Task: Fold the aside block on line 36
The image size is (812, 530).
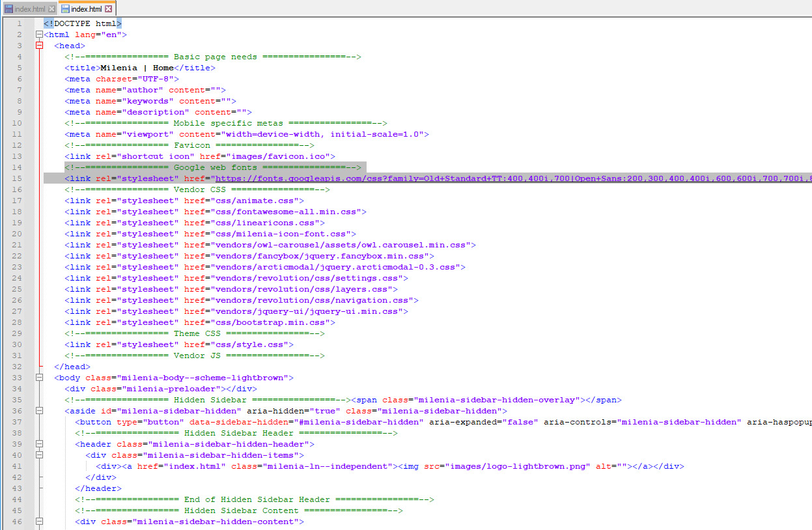Action: click(x=40, y=411)
